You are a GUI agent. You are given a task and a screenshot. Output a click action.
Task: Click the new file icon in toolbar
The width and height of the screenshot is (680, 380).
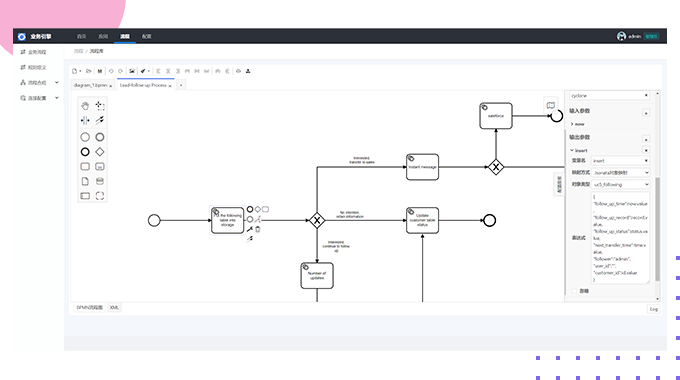(x=75, y=71)
